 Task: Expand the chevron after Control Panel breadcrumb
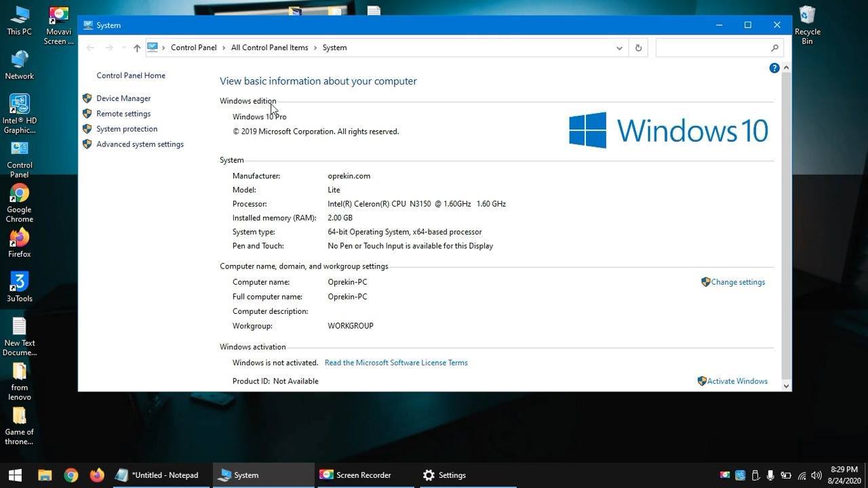coord(224,47)
